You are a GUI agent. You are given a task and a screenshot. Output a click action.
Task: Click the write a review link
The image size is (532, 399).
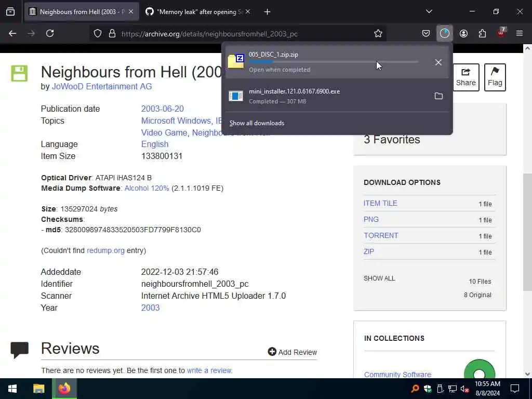pos(210,370)
